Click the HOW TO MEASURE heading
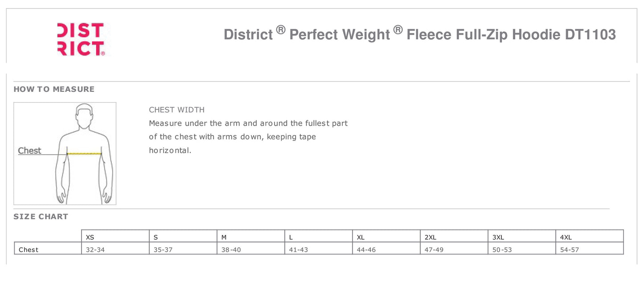The width and height of the screenshot is (644, 291). pos(54,89)
